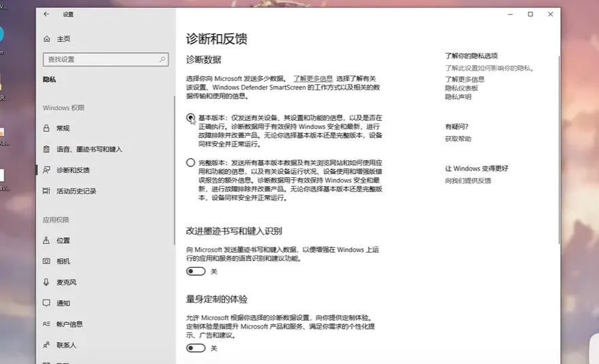Close the settings window
This screenshot has height=364, width=599.
click(551, 14)
